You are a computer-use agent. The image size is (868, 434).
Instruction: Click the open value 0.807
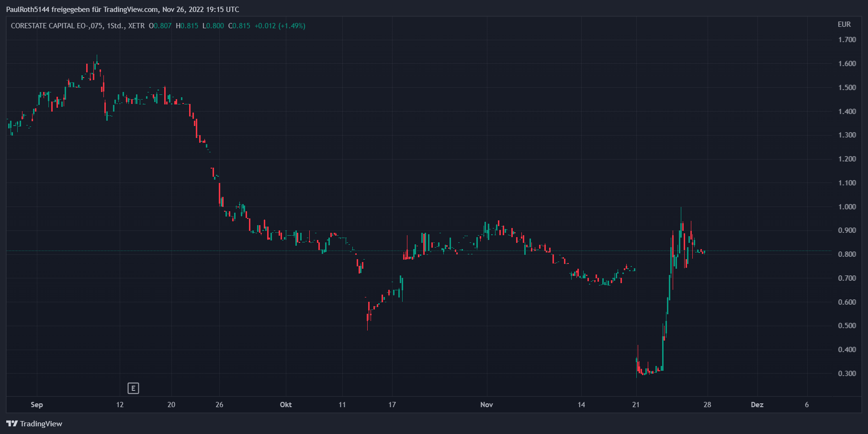click(162, 26)
